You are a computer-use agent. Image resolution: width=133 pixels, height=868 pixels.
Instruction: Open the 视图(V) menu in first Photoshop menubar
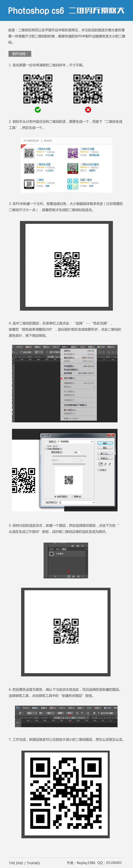[91, 347]
